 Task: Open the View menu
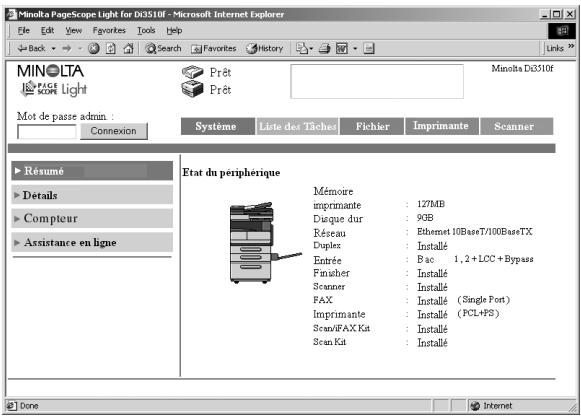click(73, 30)
